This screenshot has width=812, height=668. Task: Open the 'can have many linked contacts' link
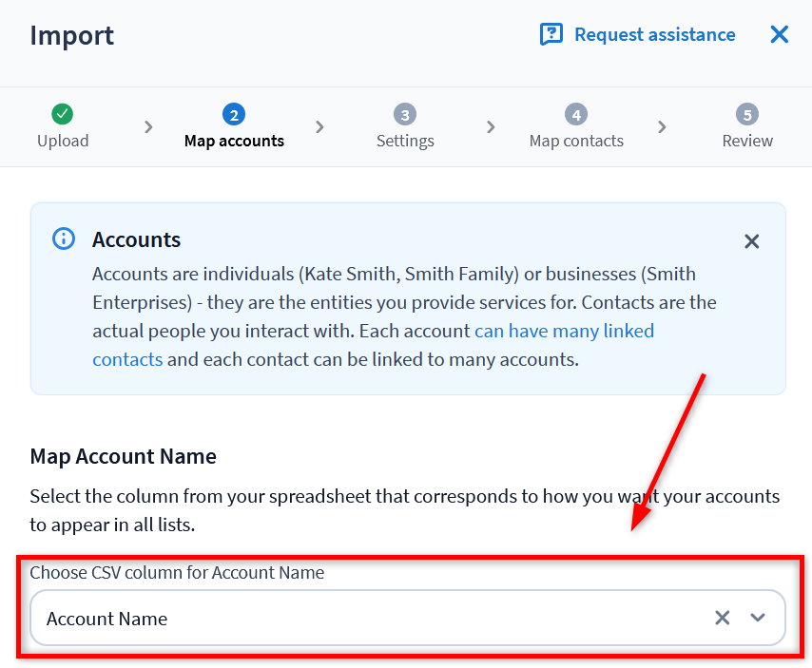(564, 332)
